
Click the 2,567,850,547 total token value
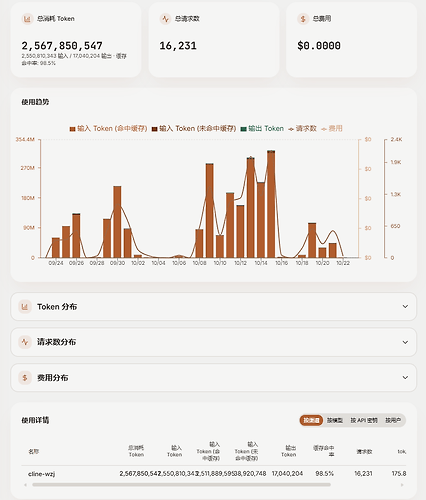click(62, 46)
